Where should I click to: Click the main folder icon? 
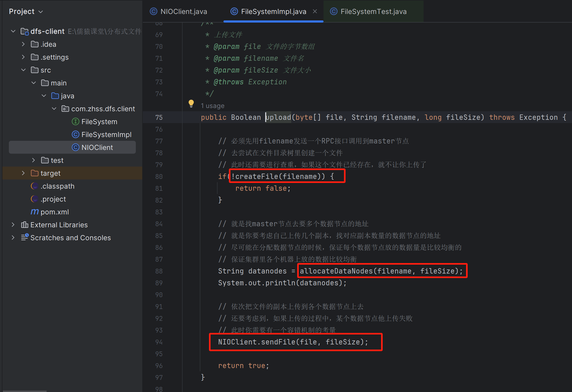[45, 83]
